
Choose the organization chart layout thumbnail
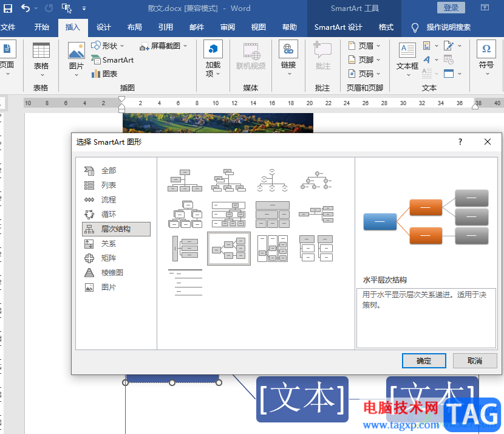coord(185,181)
